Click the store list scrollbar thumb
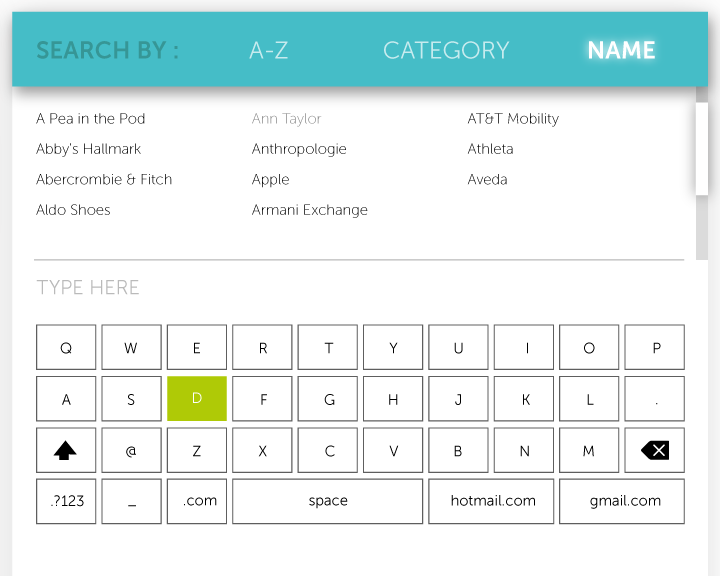 click(x=702, y=149)
